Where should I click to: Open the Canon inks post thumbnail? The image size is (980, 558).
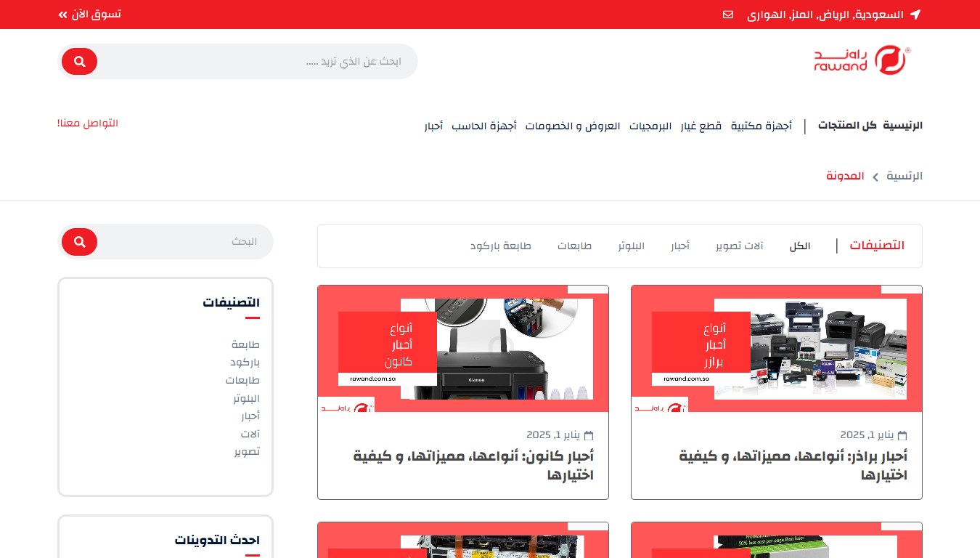463,349
